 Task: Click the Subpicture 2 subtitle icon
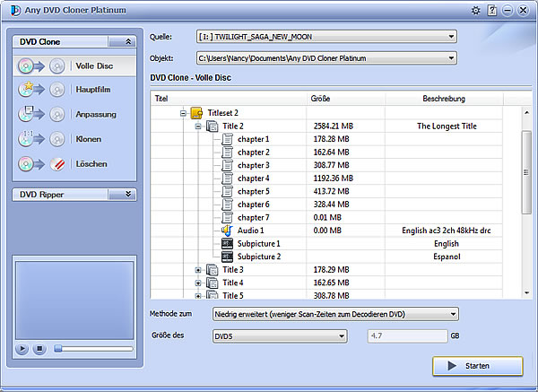tap(227, 257)
